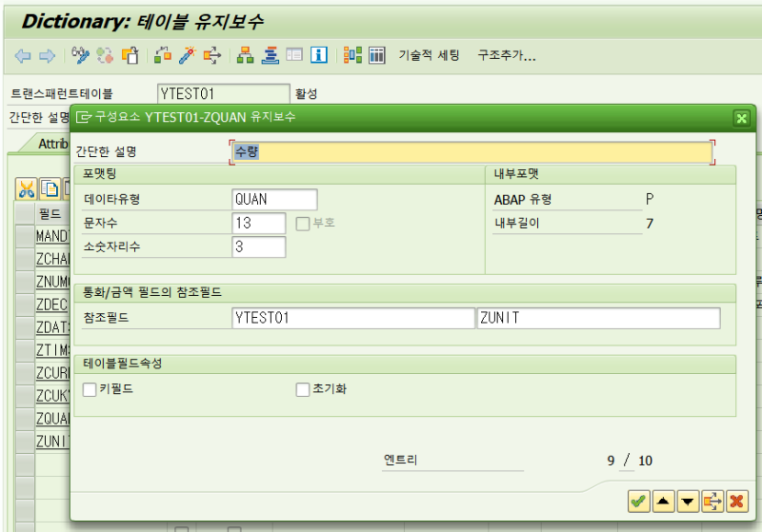Open the blue information icon
The height and width of the screenshot is (532, 762).
(x=319, y=55)
